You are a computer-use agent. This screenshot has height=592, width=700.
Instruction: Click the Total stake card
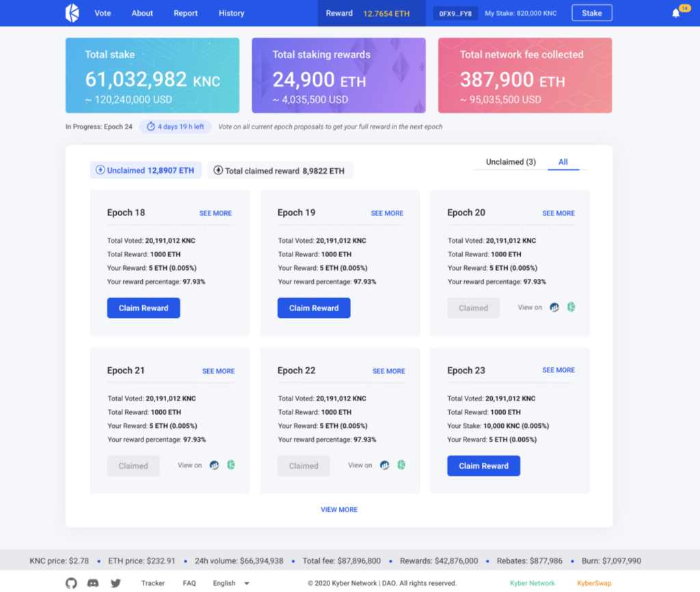[x=152, y=75]
